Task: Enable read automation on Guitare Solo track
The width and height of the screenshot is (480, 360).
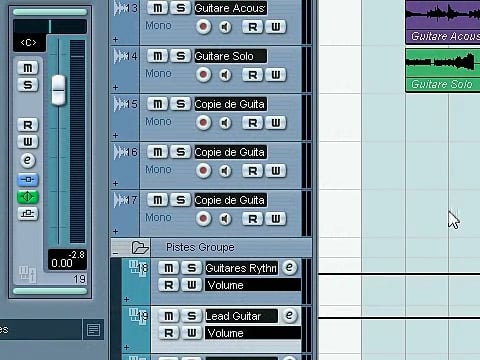Action: [x=253, y=75]
